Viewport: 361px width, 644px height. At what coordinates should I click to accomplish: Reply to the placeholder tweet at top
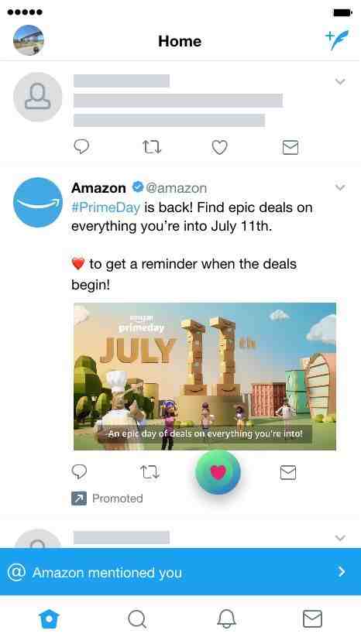[x=81, y=146]
